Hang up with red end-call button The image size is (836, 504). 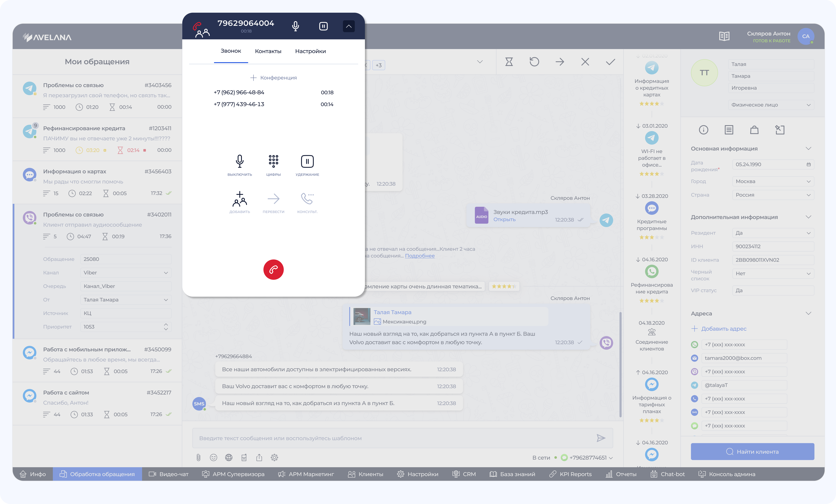(273, 270)
